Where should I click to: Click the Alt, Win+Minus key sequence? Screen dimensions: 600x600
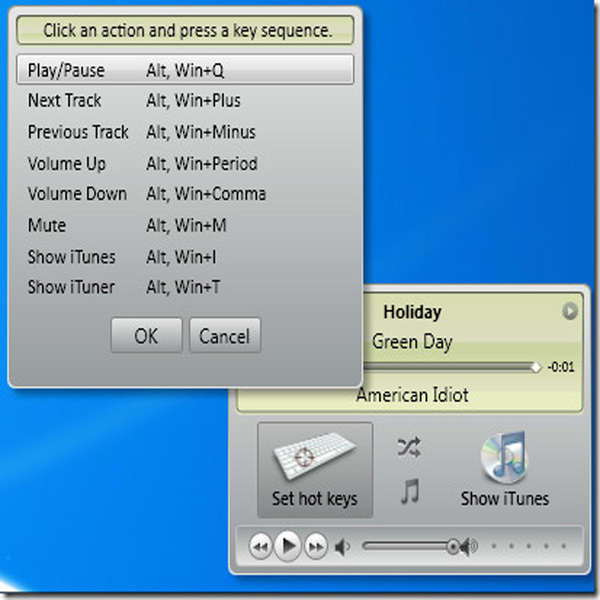201,132
